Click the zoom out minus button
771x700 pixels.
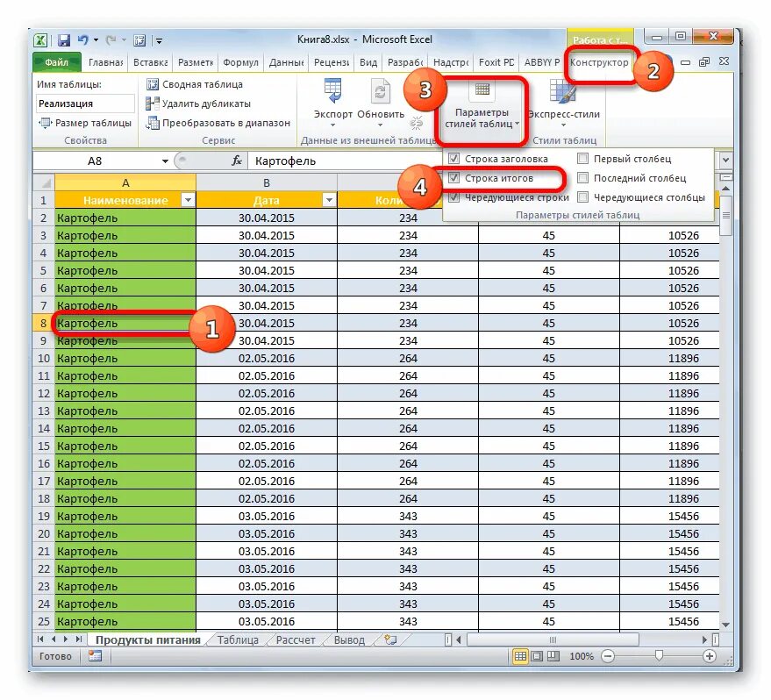point(608,656)
